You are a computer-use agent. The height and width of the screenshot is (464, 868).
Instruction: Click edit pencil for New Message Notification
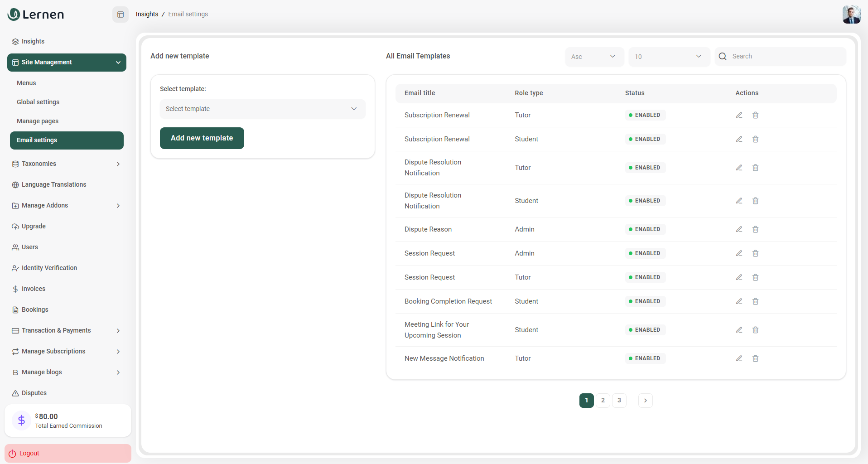[739, 358]
